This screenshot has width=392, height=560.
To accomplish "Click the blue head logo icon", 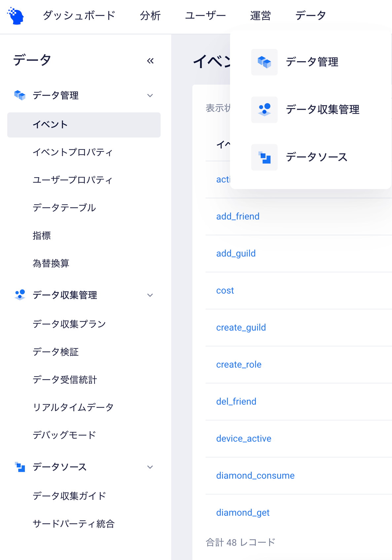I will (x=16, y=16).
